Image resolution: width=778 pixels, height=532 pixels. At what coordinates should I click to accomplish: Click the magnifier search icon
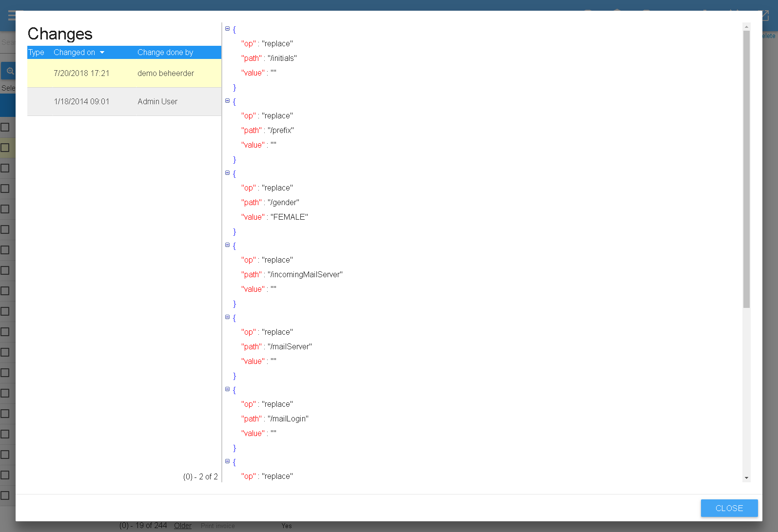coord(9,71)
